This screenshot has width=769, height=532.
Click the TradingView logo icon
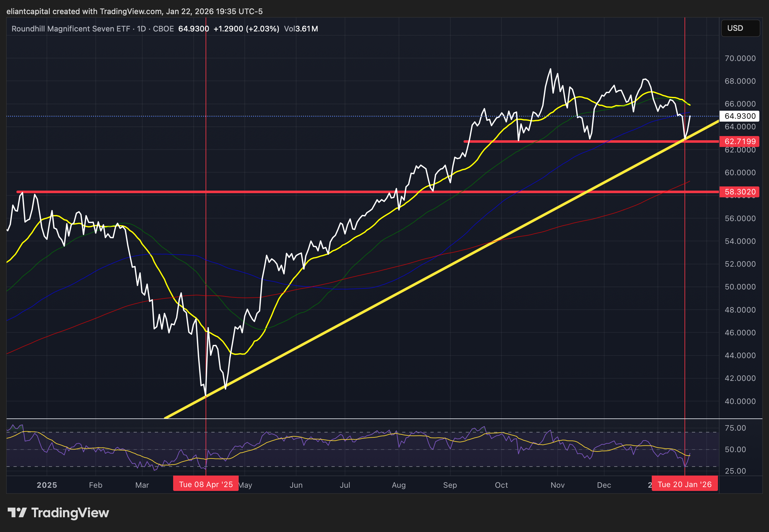(x=17, y=513)
